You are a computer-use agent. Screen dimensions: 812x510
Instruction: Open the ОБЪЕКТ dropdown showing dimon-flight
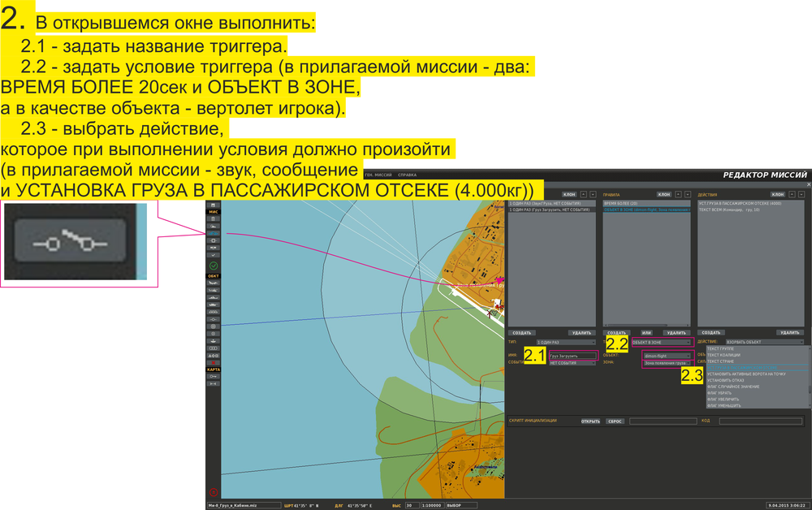click(x=667, y=356)
